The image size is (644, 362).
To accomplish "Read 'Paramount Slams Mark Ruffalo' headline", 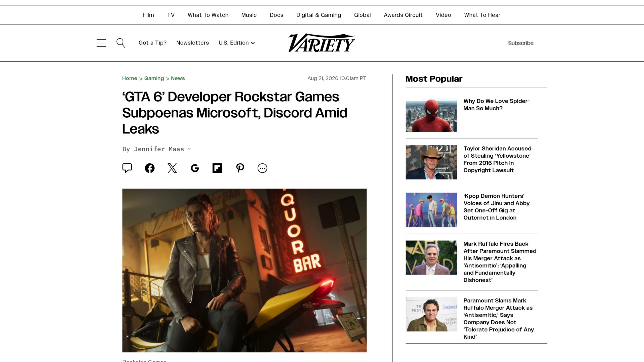I will pyautogui.click(x=499, y=319).
